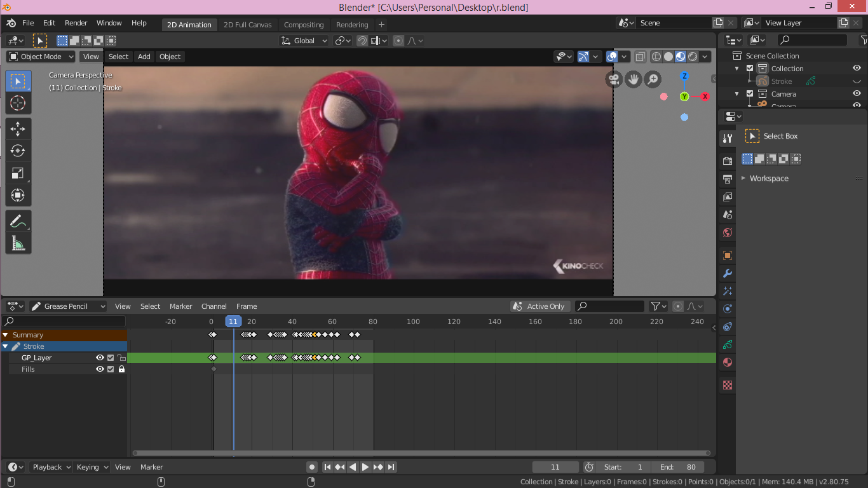
Task: Unlock the padlock on the Fills layer
Action: click(121, 369)
